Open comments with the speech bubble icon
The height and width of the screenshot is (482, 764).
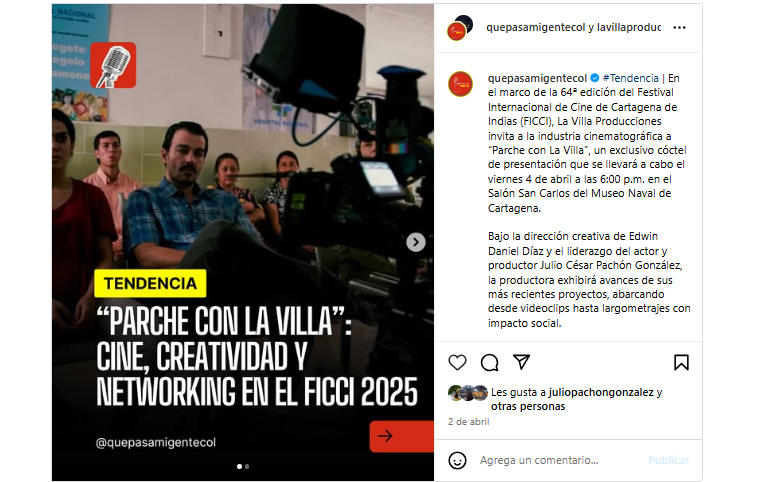(489, 363)
